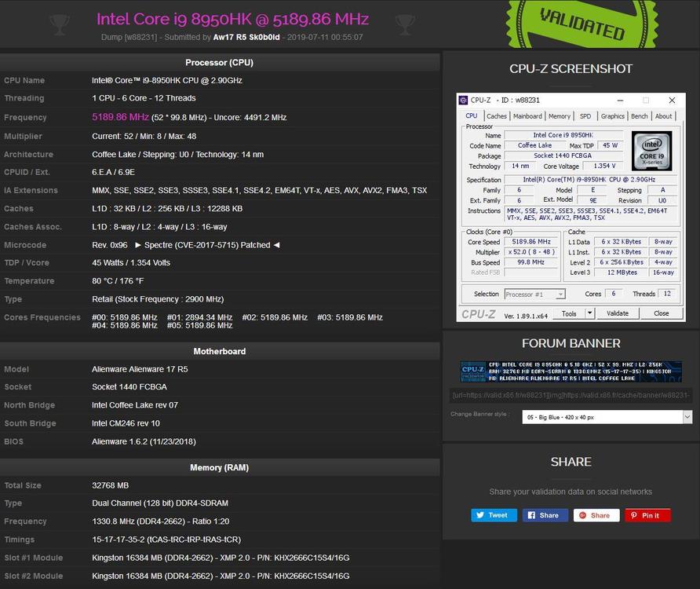Click the right trophy icon near the page title
This screenshot has width=700, height=589.
tap(406, 24)
